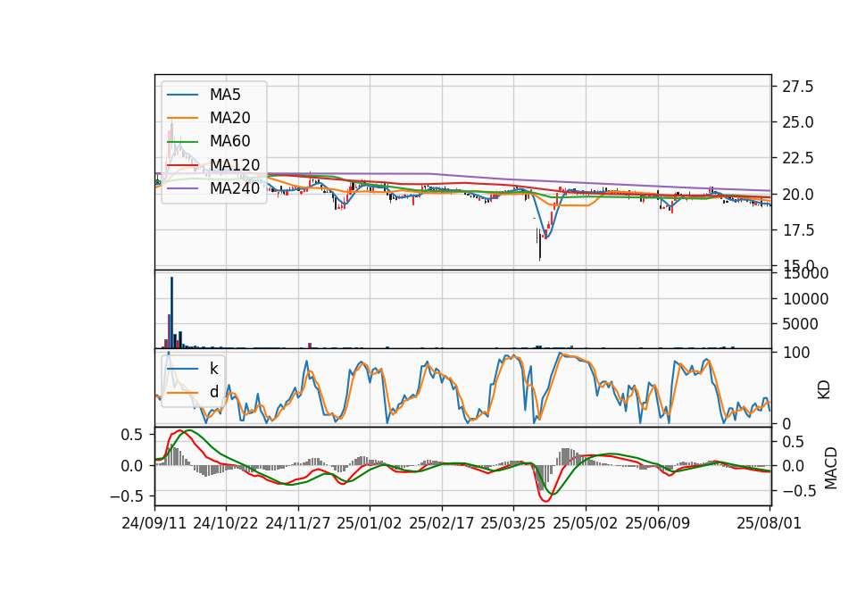Image resolution: width=857 pixels, height=616 pixels.
Task: Click the d legend label in KD panel
Action: 213,392
